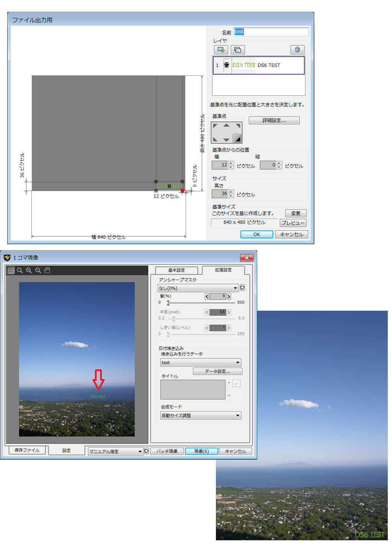Open the 焼き込みを行うデータ dropdown showing test
The height and width of the screenshot is (551, 392).
pos(201,362)
